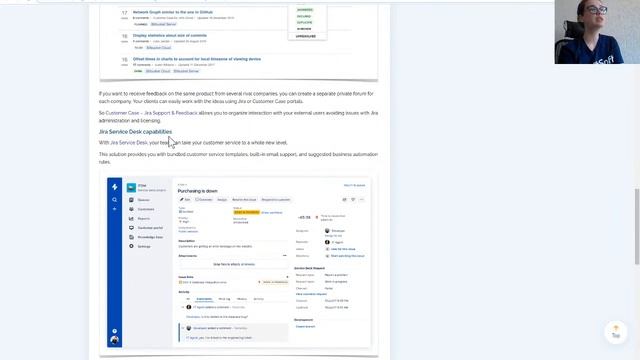
Task: Click the lightning bolt logo in blue sidebar
Action: (x=115, y=187)
